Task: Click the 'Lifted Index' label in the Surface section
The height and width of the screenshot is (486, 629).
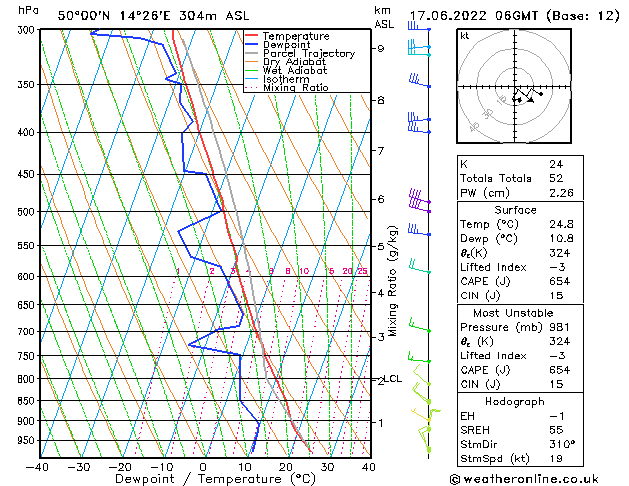Action: coord(493,267)
